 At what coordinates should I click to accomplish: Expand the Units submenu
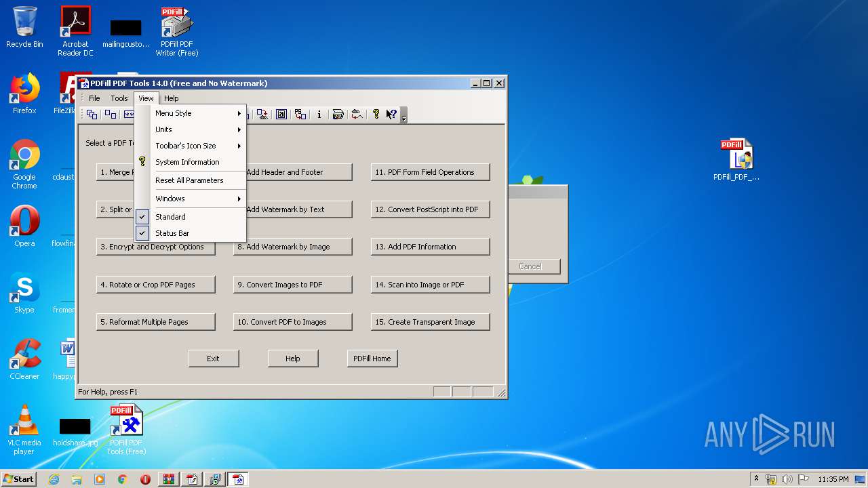(x=190, y=129)
